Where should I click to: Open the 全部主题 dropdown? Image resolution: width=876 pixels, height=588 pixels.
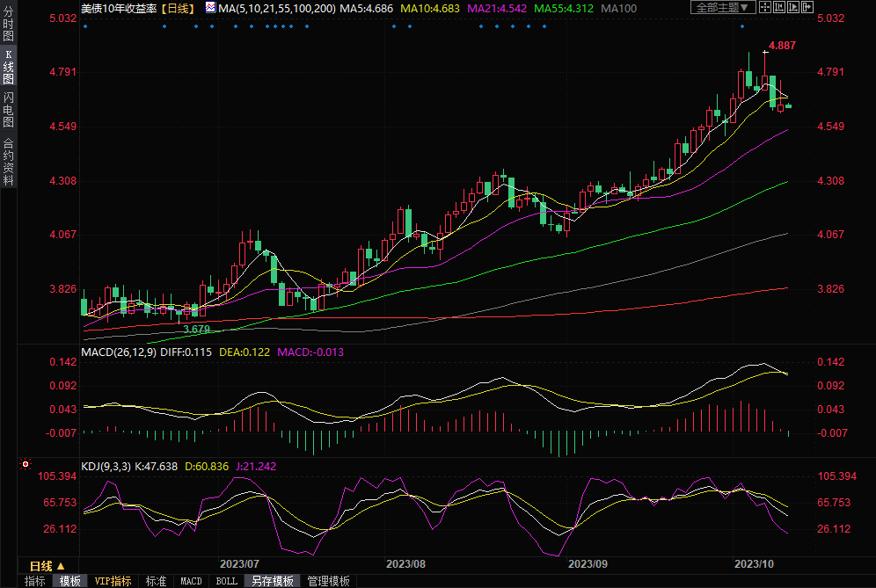tap(724, 8)
